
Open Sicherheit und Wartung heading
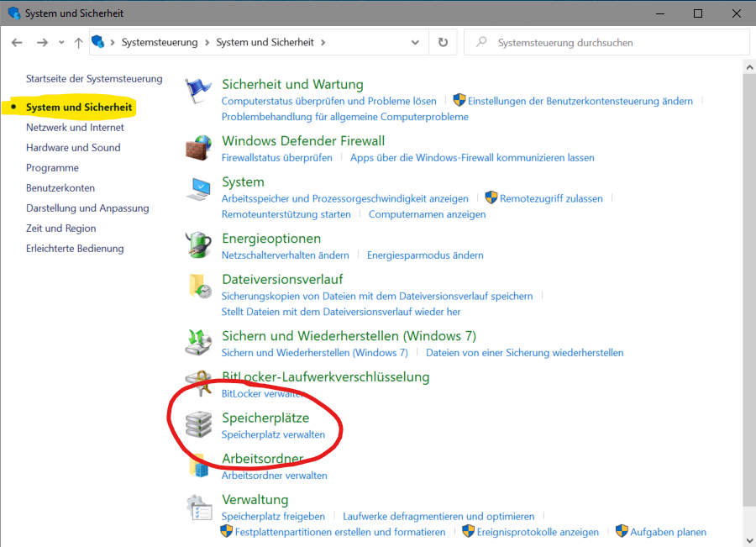[292, 84]
